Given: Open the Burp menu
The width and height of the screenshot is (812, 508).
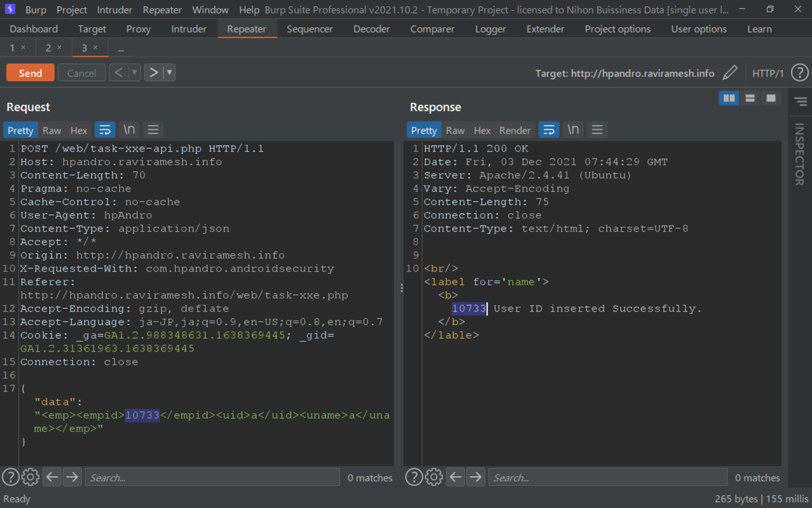Looking at the screenshot, I should pos(36,10).
